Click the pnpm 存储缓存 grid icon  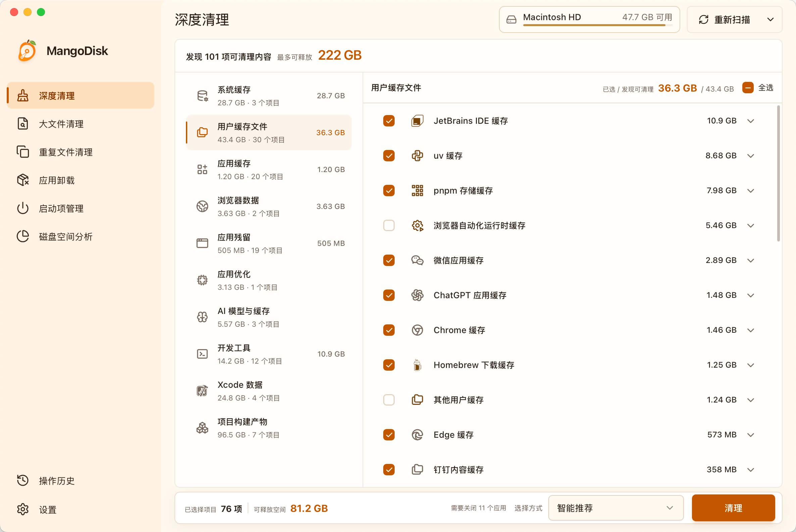click(417, 191)
